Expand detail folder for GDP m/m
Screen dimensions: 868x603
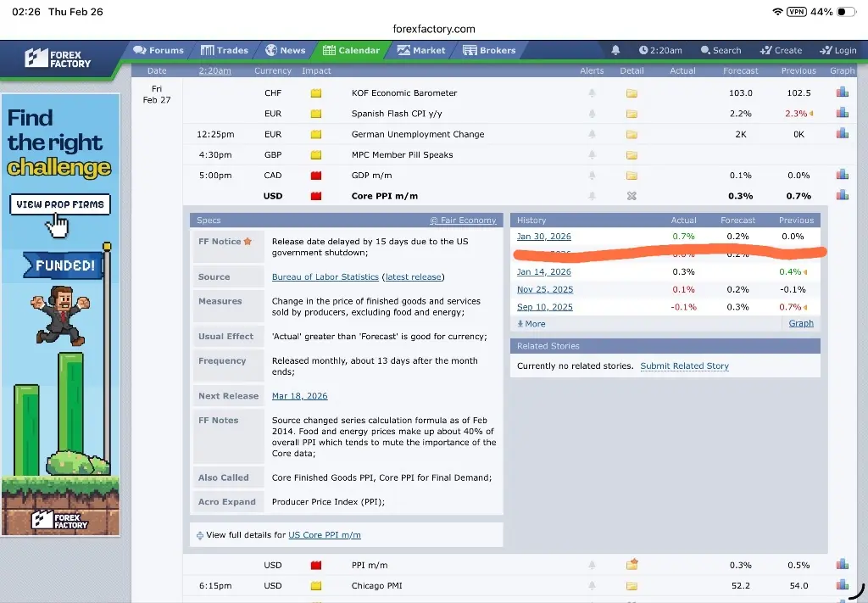click(x=632, y=175)
